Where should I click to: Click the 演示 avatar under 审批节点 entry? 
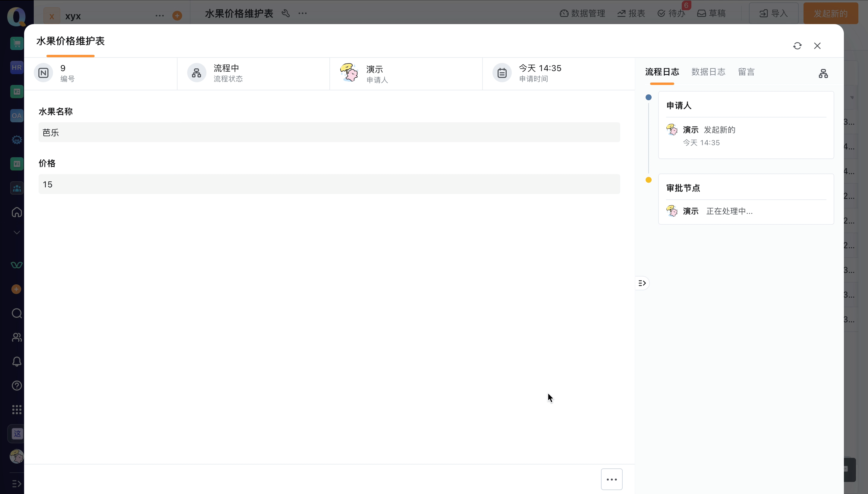click(672, 211)
